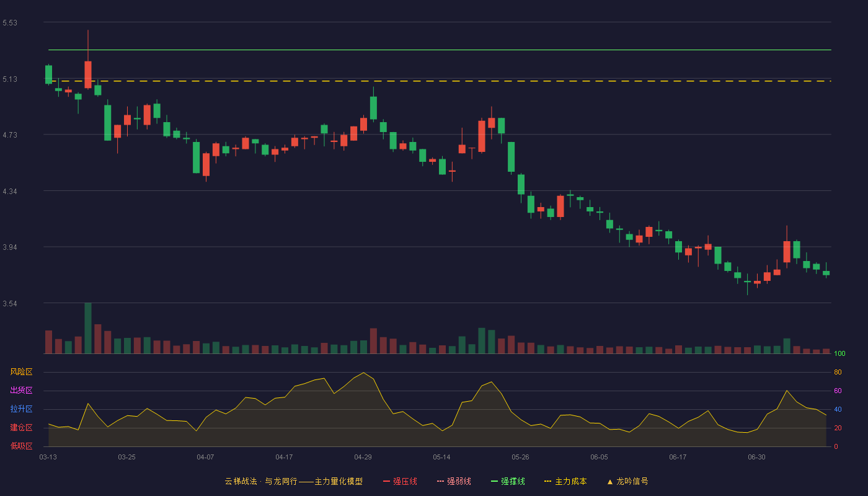Click the magenta 60 indicator scale value

(x=838, y=391)
